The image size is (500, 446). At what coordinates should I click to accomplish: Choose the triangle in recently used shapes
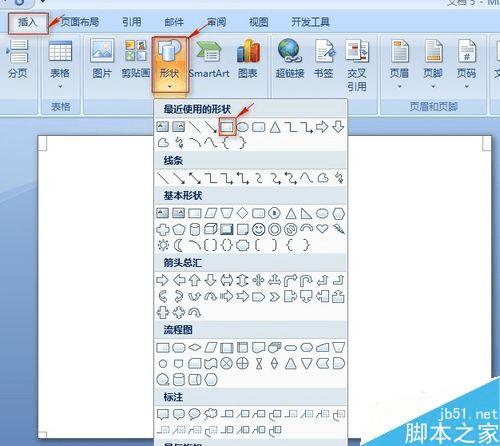tap(275, 127)
